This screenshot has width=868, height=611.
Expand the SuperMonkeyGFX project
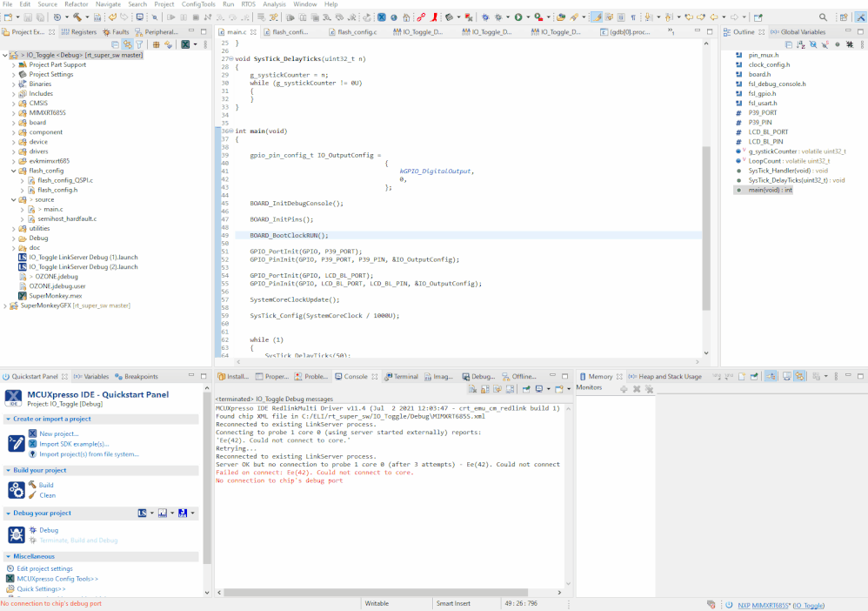point(5,305)
